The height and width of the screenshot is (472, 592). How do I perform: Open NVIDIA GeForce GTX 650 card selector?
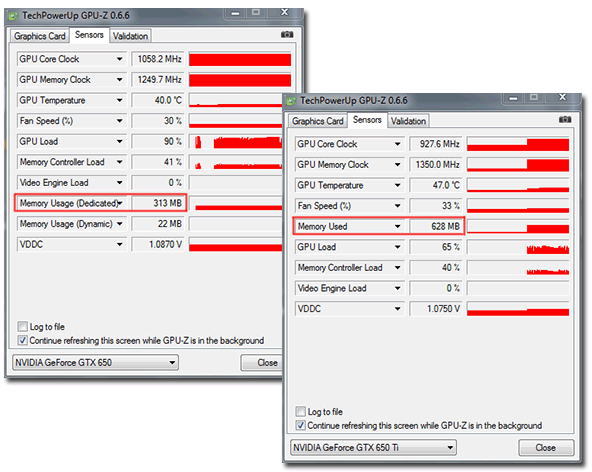96,362
